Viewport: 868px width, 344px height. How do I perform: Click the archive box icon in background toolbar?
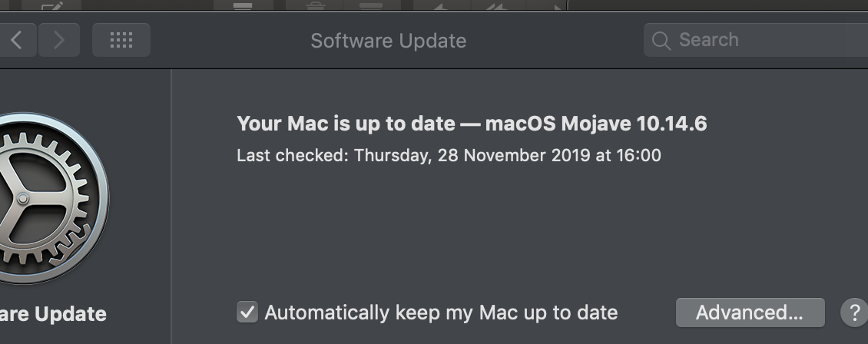click(244, 5)
